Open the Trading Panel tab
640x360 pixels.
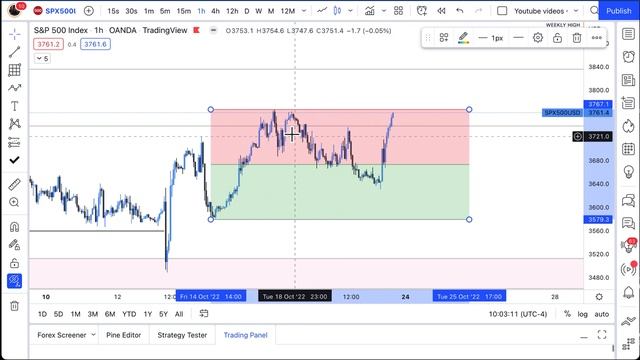pyautogui.click(x=245, y=335)
